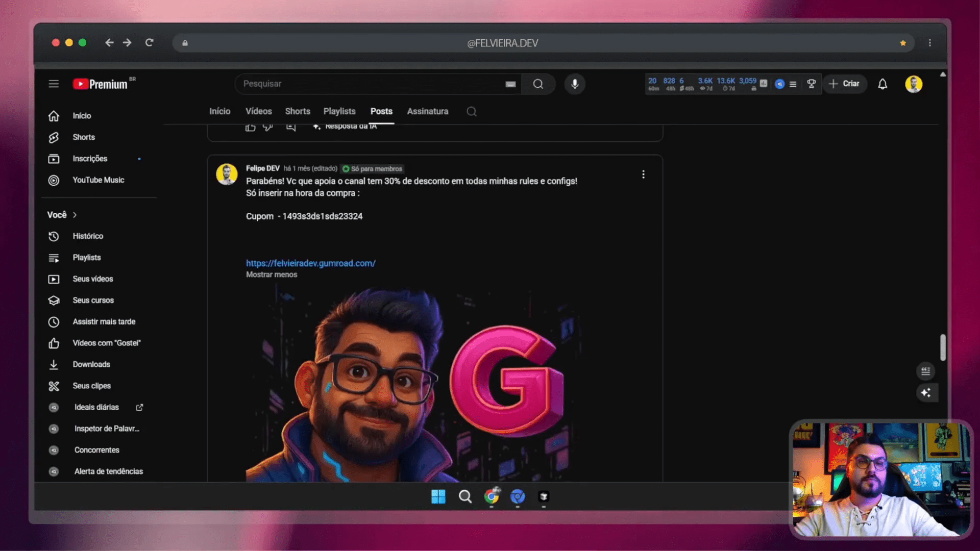Screen dimensions: 980x551
Task: Go back in browser history
Action: 109,43
